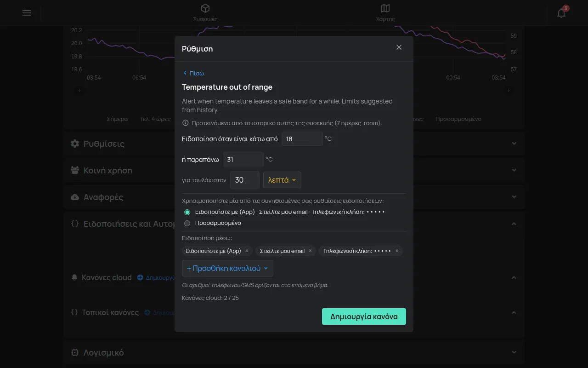588x368 pixels.
Task: Expand the Κοινή χρήση section chevron
Action: [514, 170]
